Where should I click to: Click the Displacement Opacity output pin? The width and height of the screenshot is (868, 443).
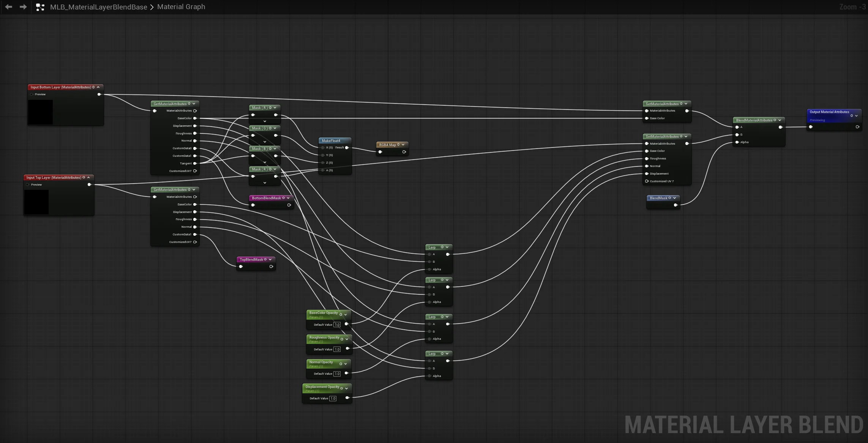pyautogui.click(x=347, y=398)
